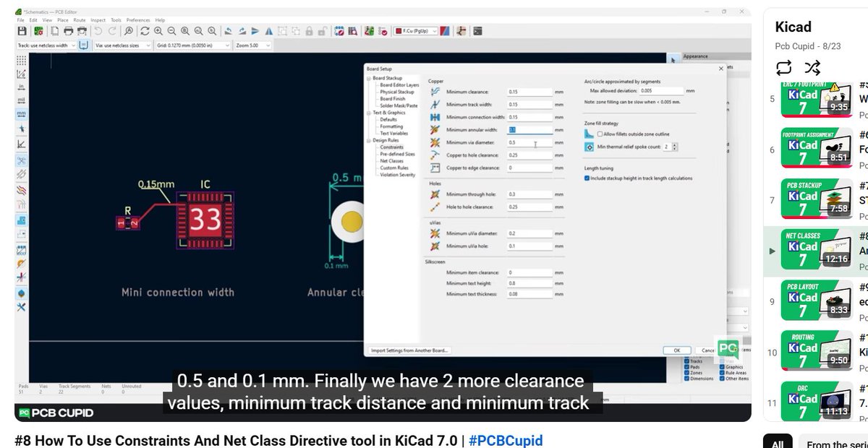Open the Place menu

coord(61,20)
